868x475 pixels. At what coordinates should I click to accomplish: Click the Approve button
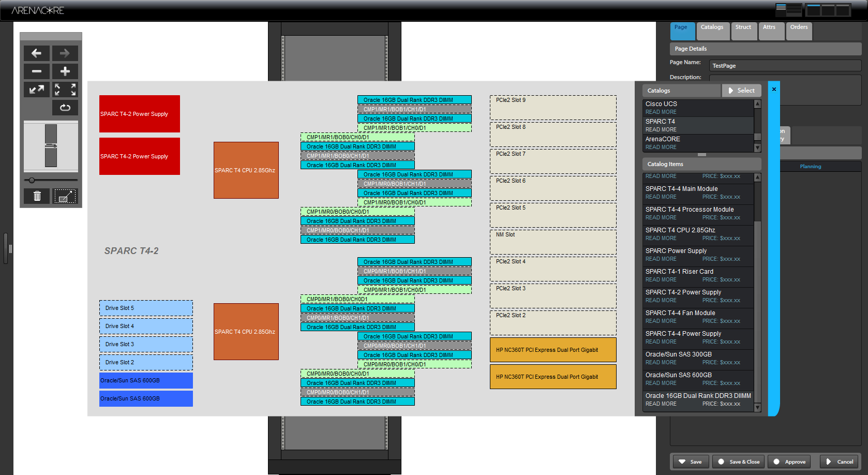[x=789, y=462]
